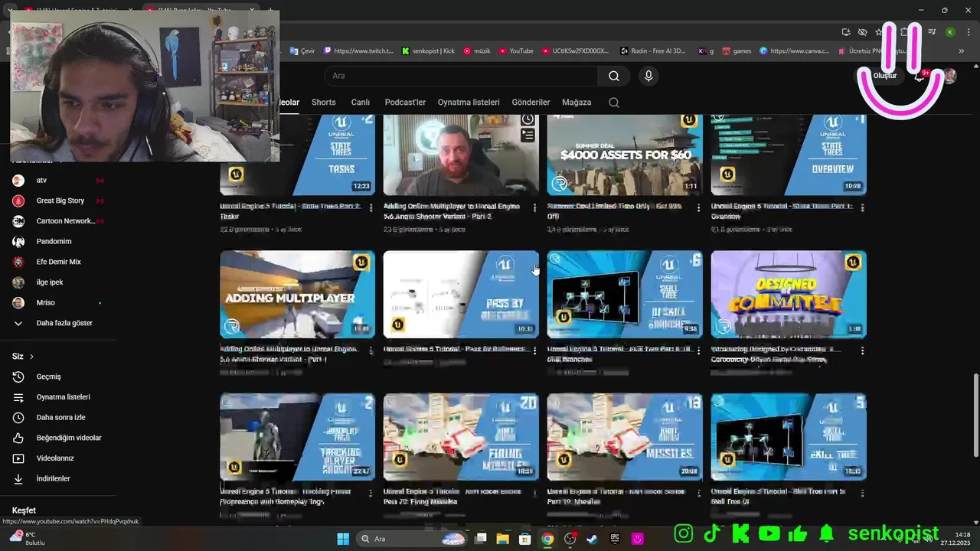
Task: Open options menu for the Summer Deal video
Action: [x=698, y=207]
